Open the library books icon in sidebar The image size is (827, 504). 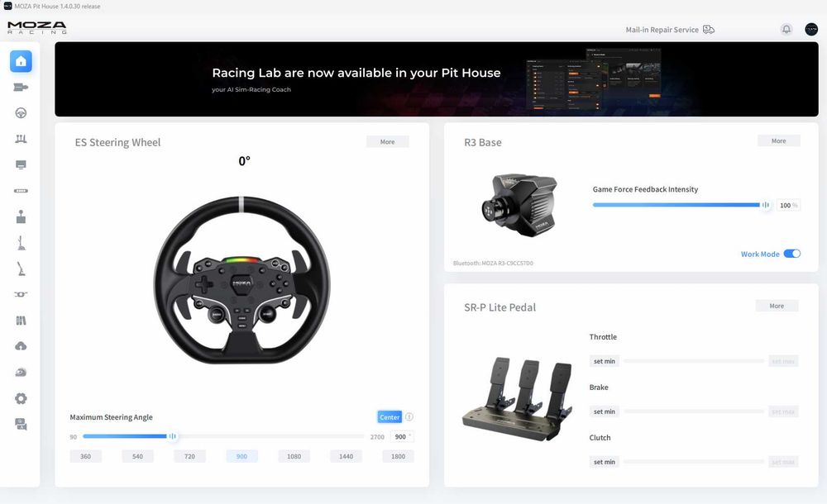tap(22, 321)
